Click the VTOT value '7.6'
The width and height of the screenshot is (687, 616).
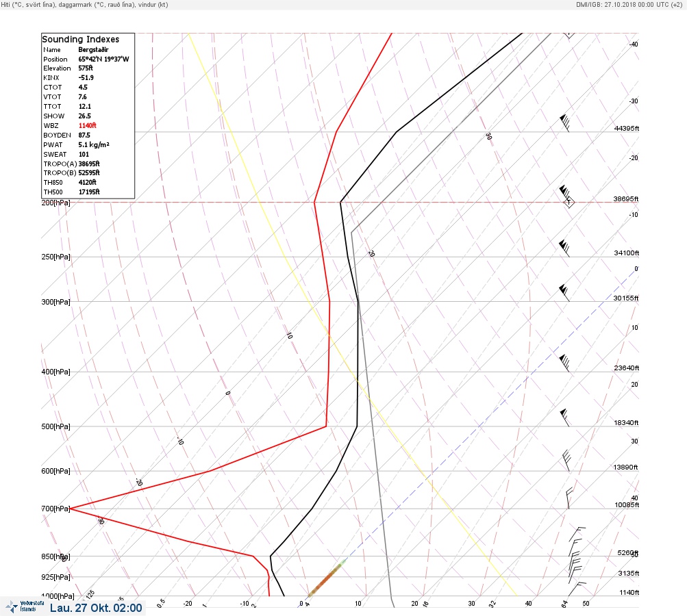(x=82, y=97)
